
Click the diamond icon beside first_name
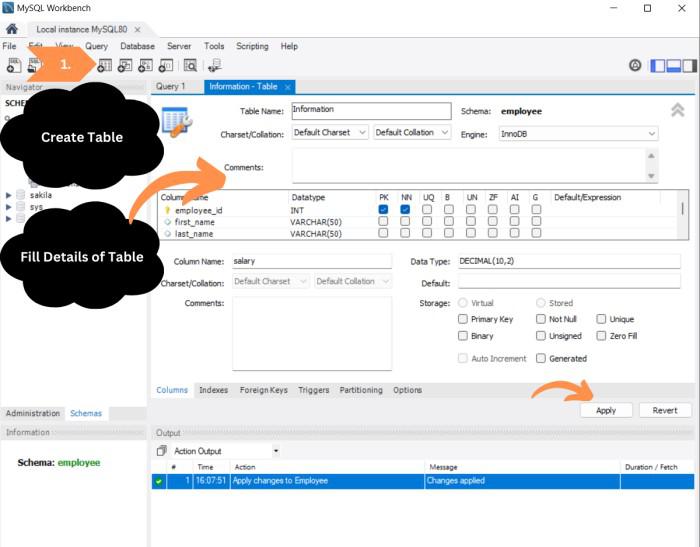pos(168,222)
